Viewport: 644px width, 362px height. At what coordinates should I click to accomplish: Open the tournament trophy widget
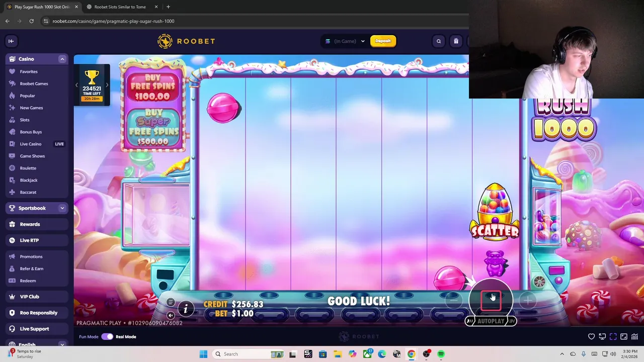click(92, 85)
